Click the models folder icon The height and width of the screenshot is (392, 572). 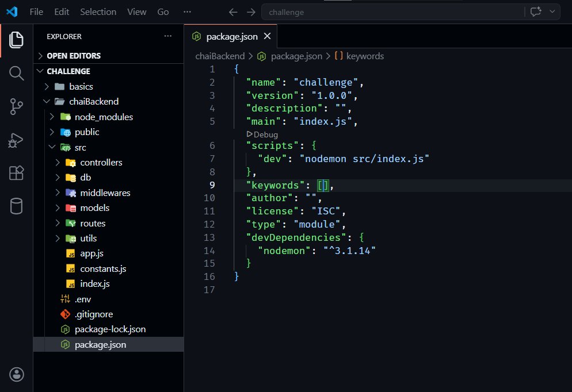tap(70, 207)
